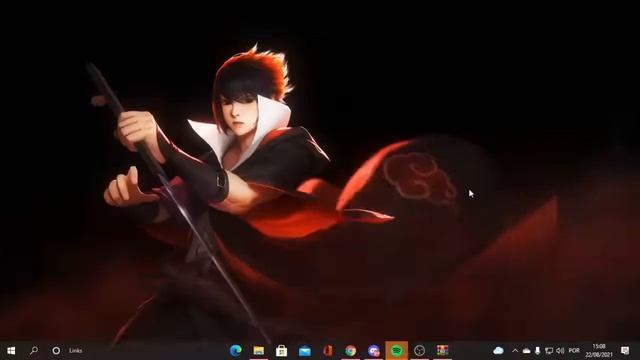Switch POR input language

[x=574, y=351]
